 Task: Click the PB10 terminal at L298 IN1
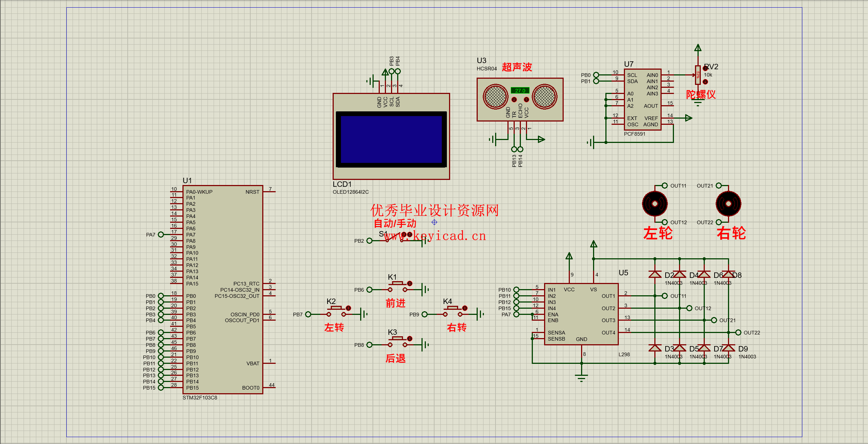(x=516, y=289)
